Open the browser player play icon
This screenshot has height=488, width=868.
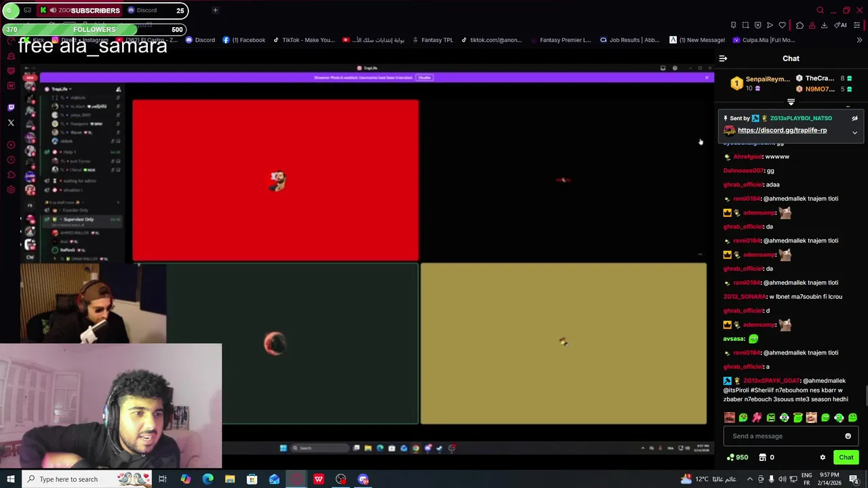[770, 25]
